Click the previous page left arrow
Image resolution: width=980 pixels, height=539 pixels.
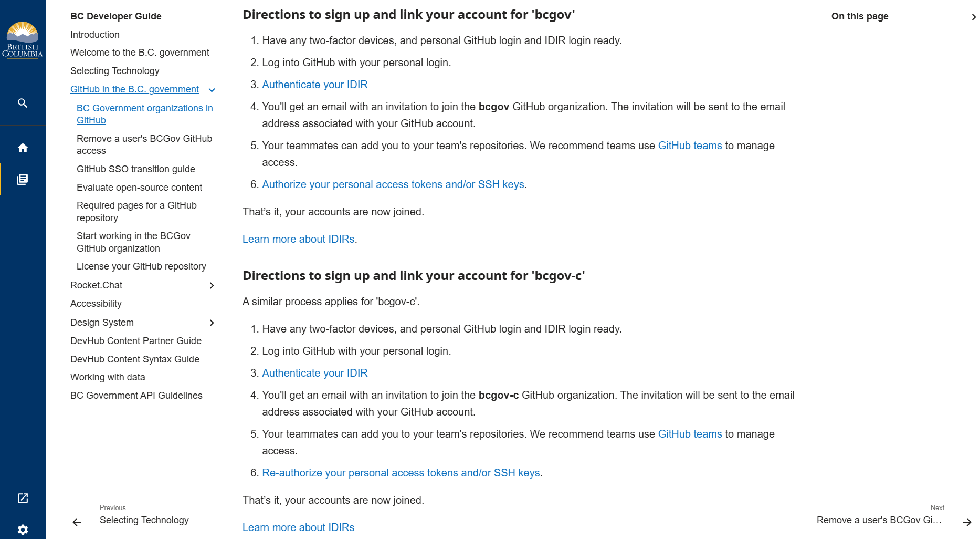pos(77,522)
